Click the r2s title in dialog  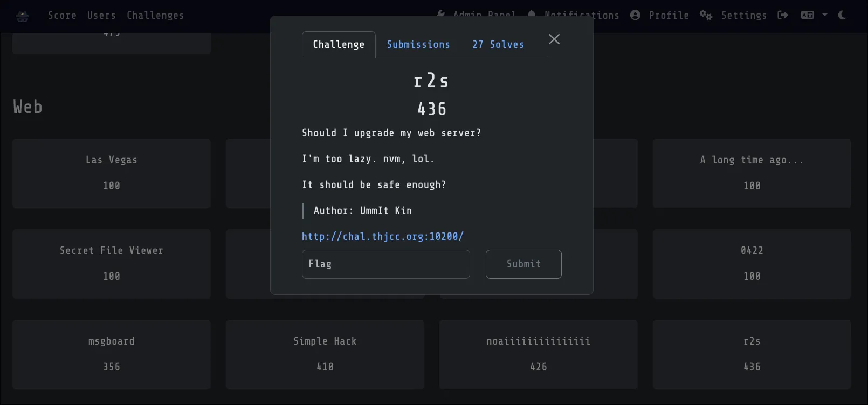(x=431, y=81)
